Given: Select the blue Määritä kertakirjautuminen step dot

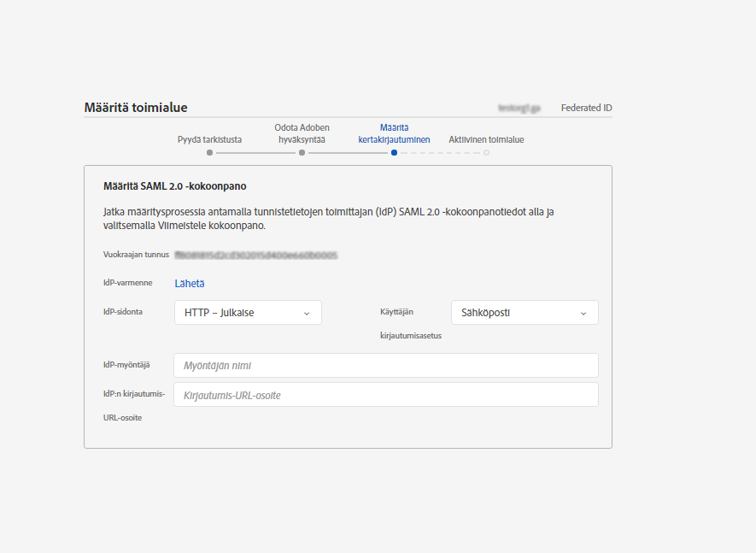Looking at the screenshot, I should click(x=394, y=153).
